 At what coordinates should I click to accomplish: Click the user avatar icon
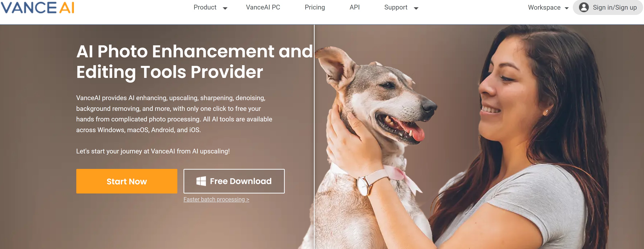coord(584,7)
